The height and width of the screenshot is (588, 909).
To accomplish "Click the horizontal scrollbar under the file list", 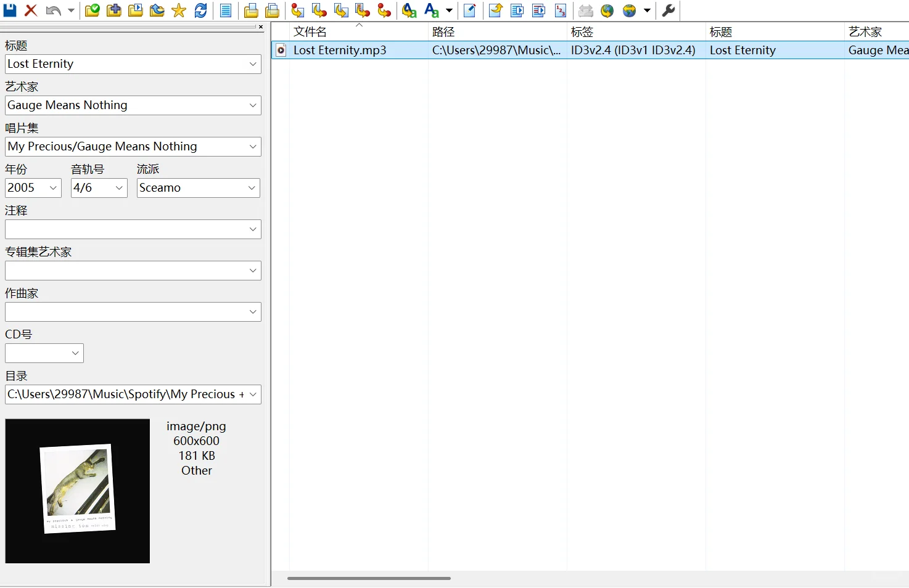I will point(369,578).
